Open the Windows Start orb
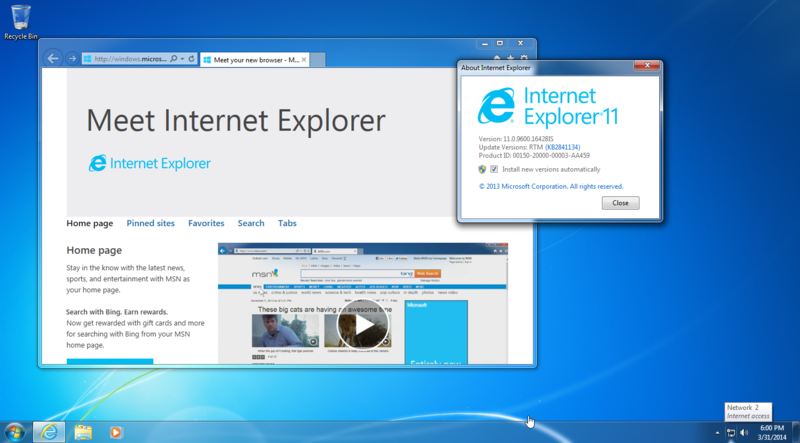Screen dimensions: 800x443 click(x=14, y=432)
